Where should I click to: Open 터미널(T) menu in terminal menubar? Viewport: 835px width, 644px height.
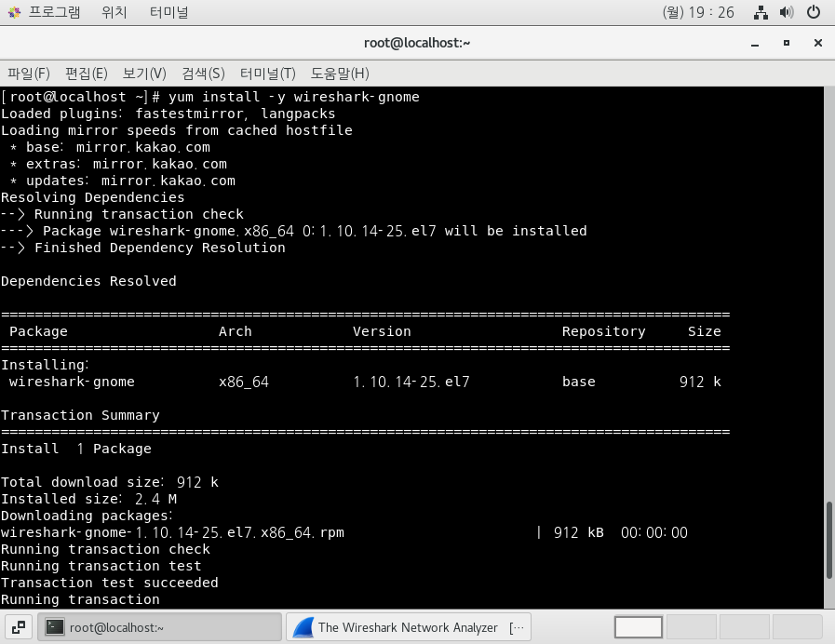coord(268,74)
